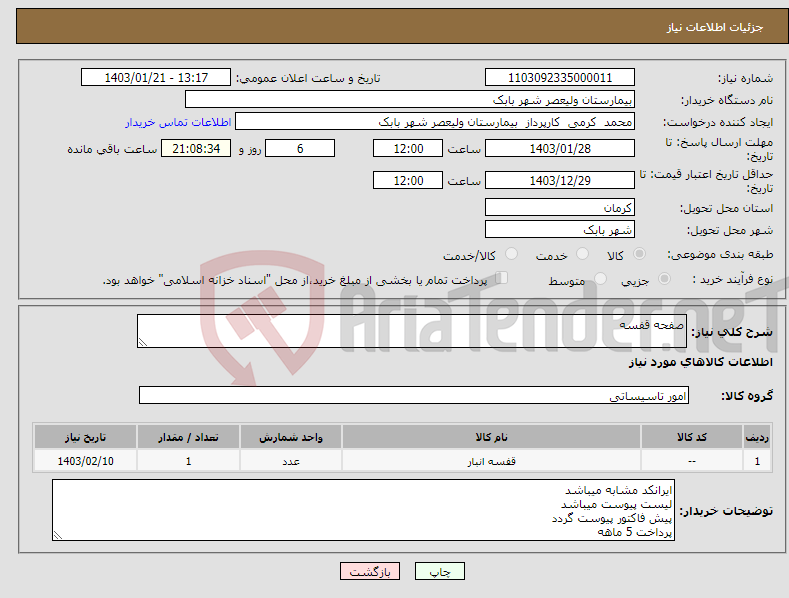789x598 pixels.
Task: Click the price validity time field 12:00
Action: point(408,180)
